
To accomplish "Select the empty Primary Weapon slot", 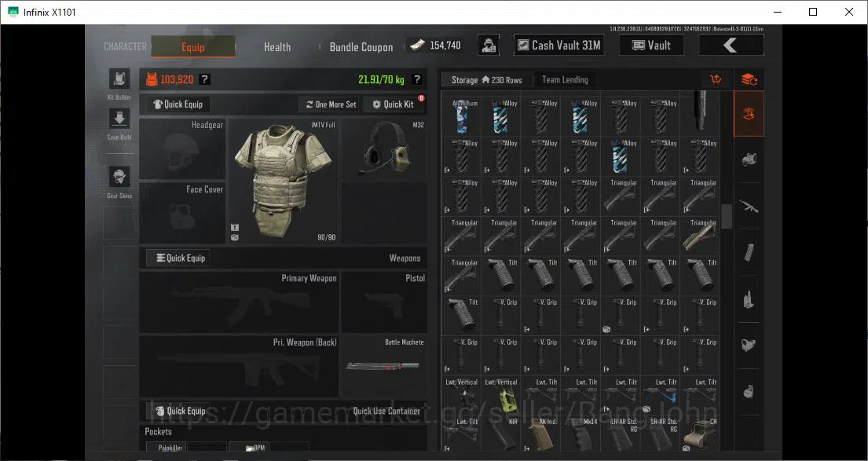I will [x=239, y=302].
